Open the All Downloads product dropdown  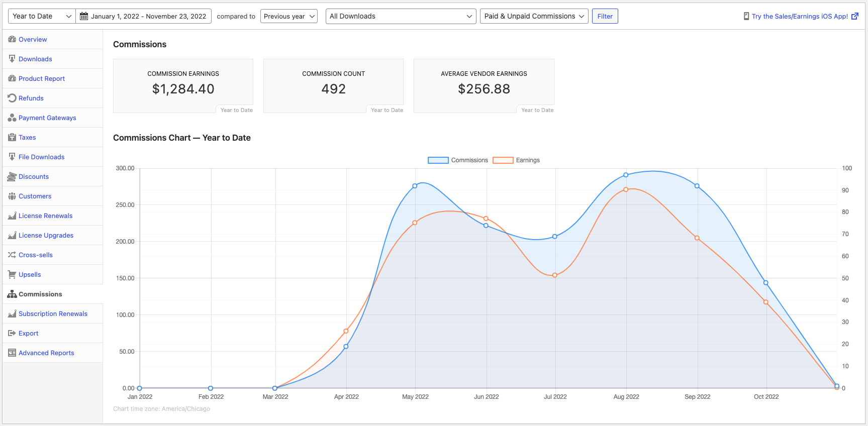click(401, 17)
